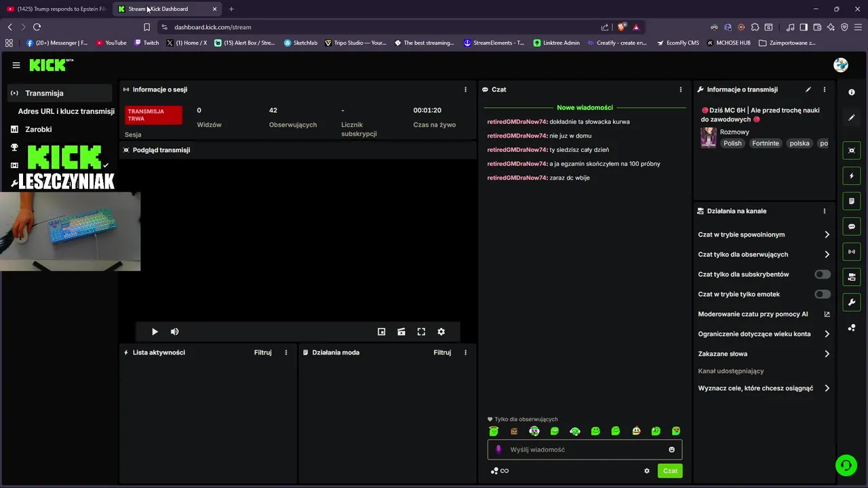The image size is (868, 488).
Task: Toggle wrench panel icon in right sidebar
Action: pos(852,302)
